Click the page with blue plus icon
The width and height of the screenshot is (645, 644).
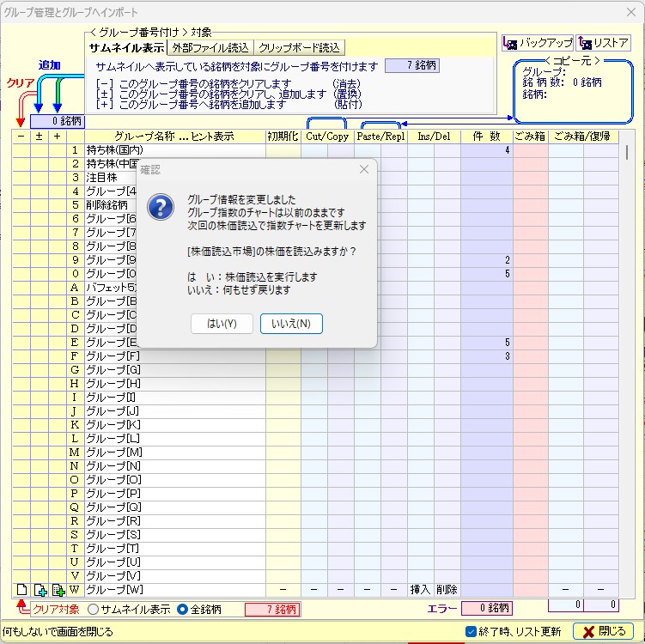pyautogui.click(x=40, y=590)
